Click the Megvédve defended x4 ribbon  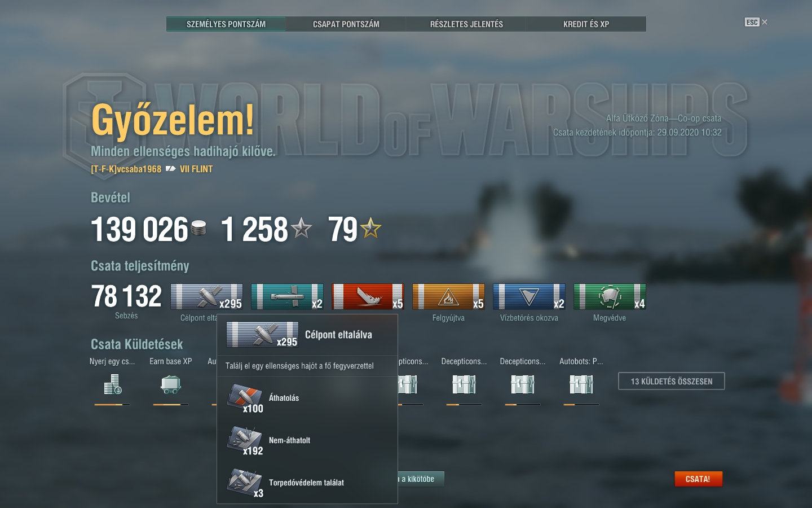[x=610, y=297]
